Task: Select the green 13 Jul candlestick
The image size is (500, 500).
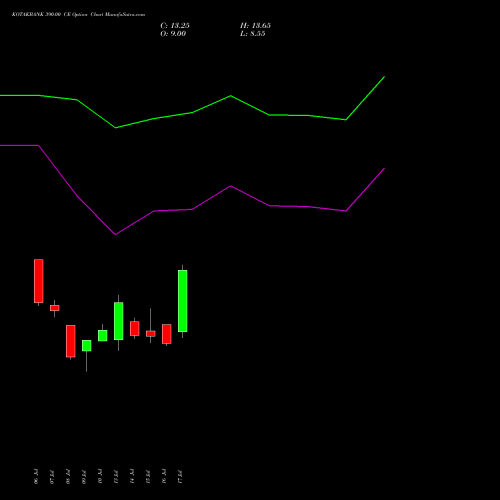Action: coord(119,321)
